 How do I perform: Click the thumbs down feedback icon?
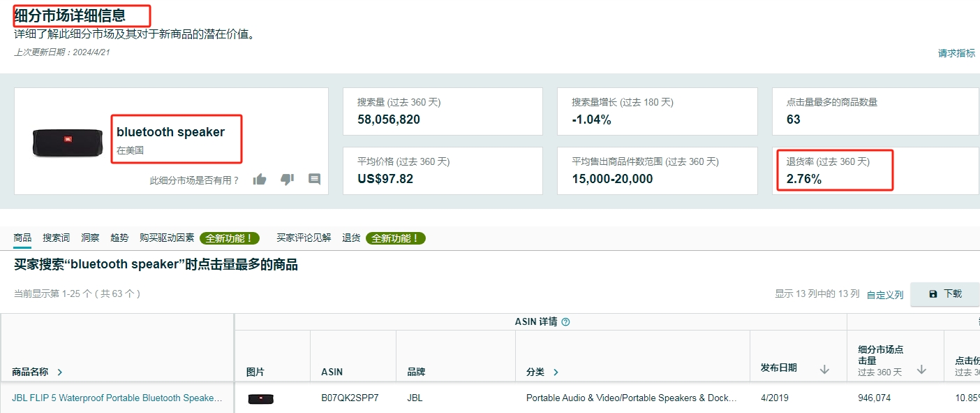click(x=287, y=180)
